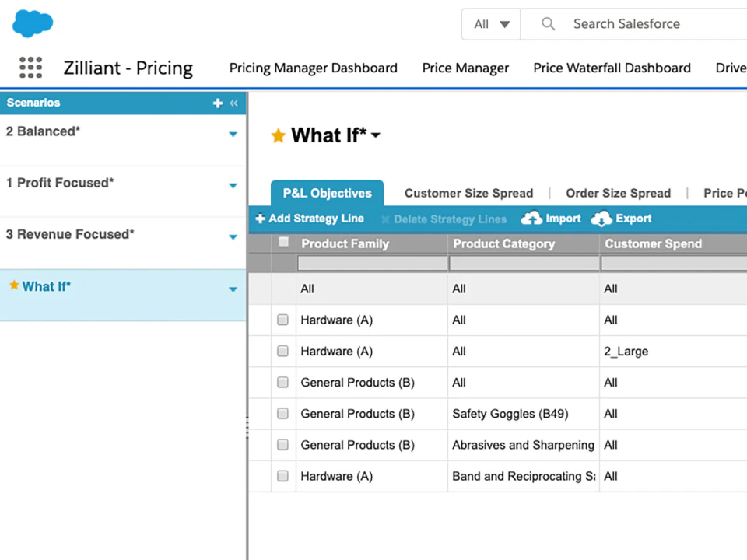747x560 pixels.
Task: Click the Salesforce cloud logo
Action: click(x=33, y=23)
